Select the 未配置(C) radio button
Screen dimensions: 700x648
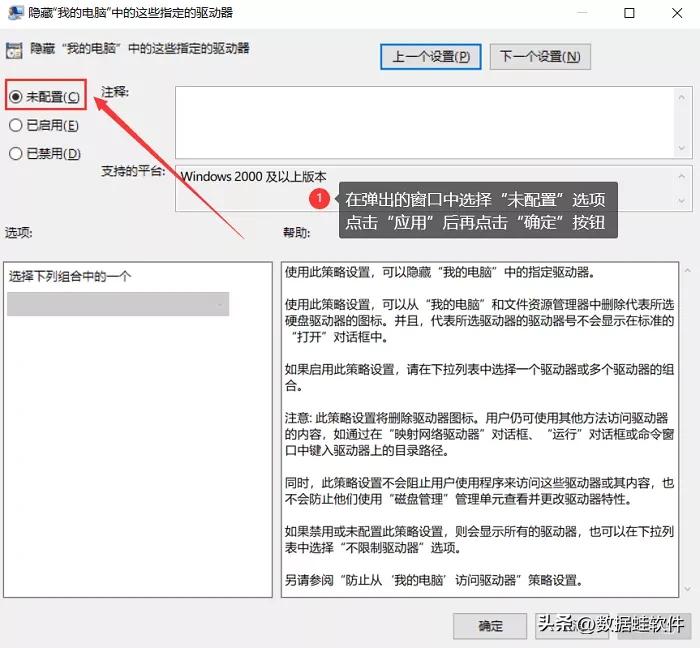click(44, 96)
